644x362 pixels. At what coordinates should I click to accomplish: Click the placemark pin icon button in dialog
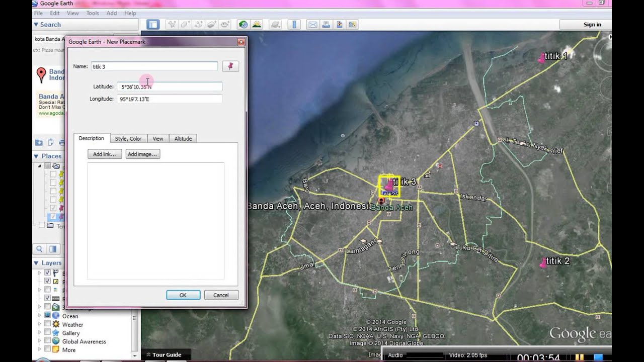pos(230,66)
